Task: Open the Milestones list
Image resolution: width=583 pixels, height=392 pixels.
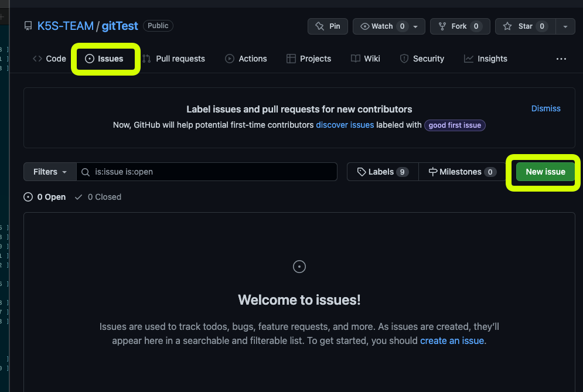Action: (x=462, y=172)
